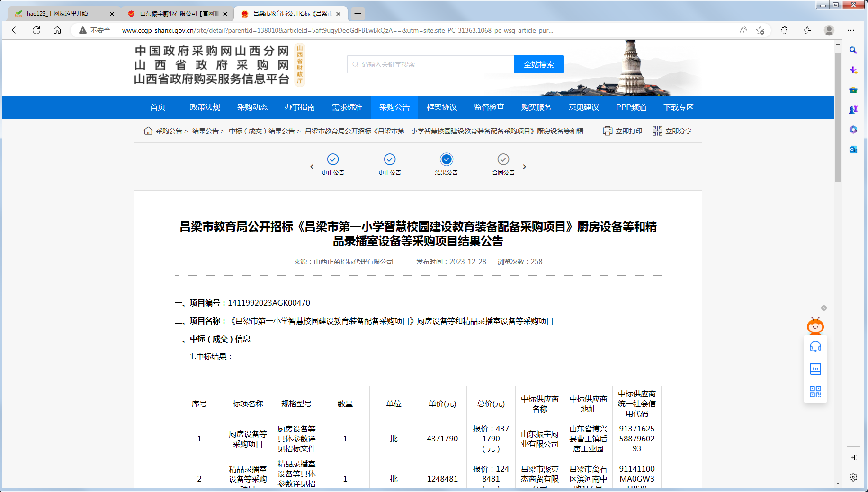Open Outlook icon in sidebar
The height and width of the screenshot is (492, 868).
(x=853, y=149)
